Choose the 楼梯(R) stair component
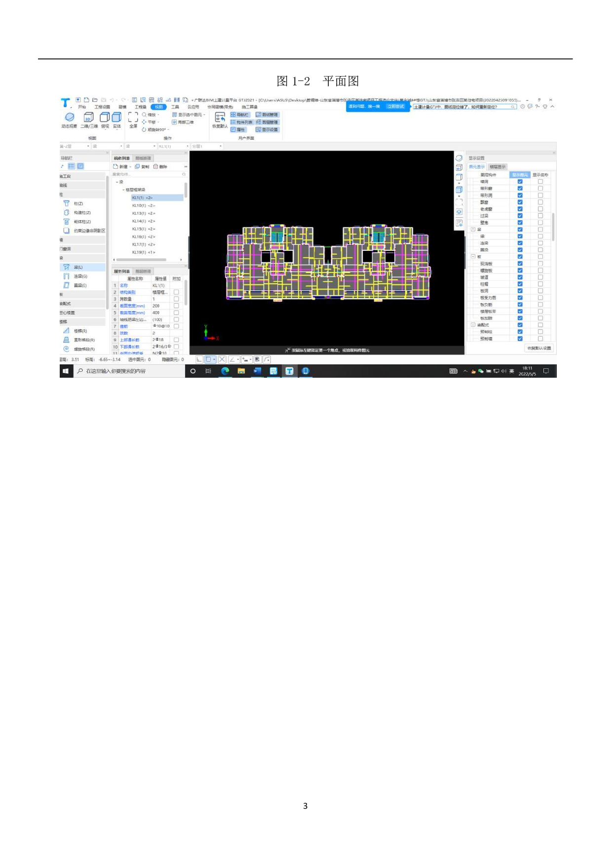615x868 pixels. (x=80, y=331)
